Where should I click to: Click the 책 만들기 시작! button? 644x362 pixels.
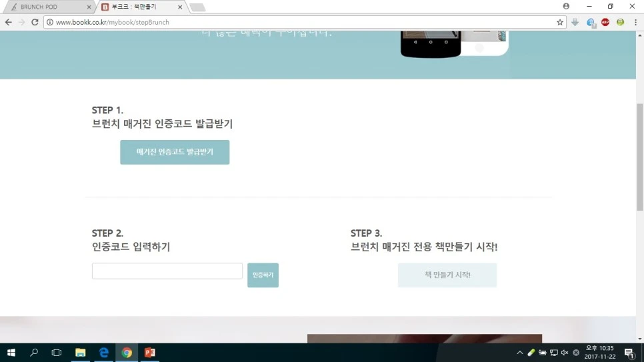[x=447, y=275]
